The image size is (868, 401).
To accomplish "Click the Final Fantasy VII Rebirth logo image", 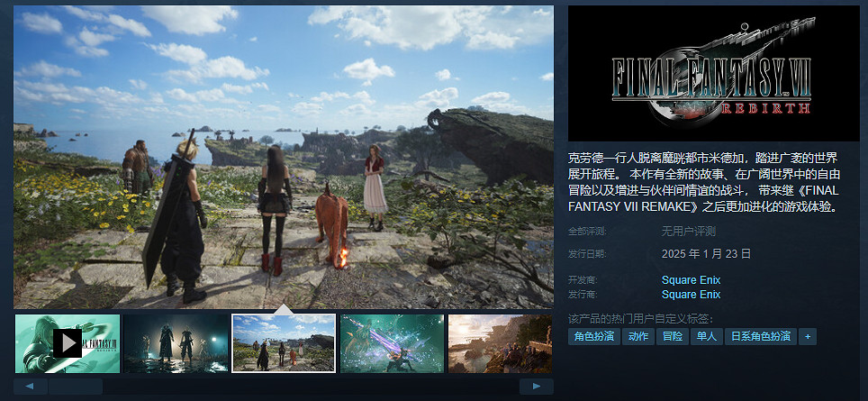I will pyautogui.click(x=713, y=73).
